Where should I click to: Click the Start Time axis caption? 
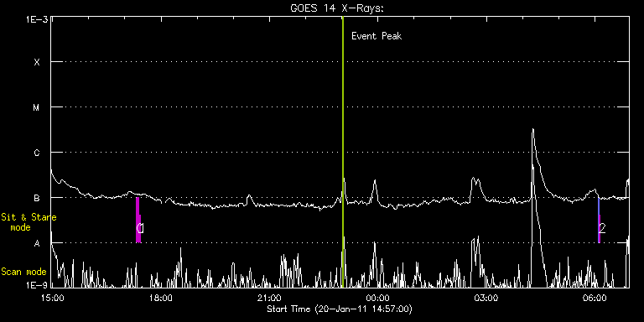[x=340, y=309]
